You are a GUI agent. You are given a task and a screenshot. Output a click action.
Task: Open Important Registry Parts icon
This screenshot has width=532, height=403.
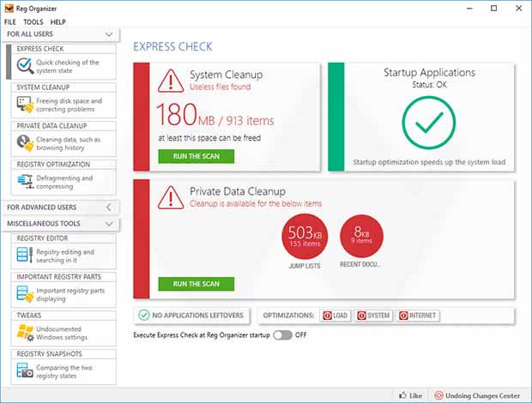pyautogui.click(x=25, y=294)
